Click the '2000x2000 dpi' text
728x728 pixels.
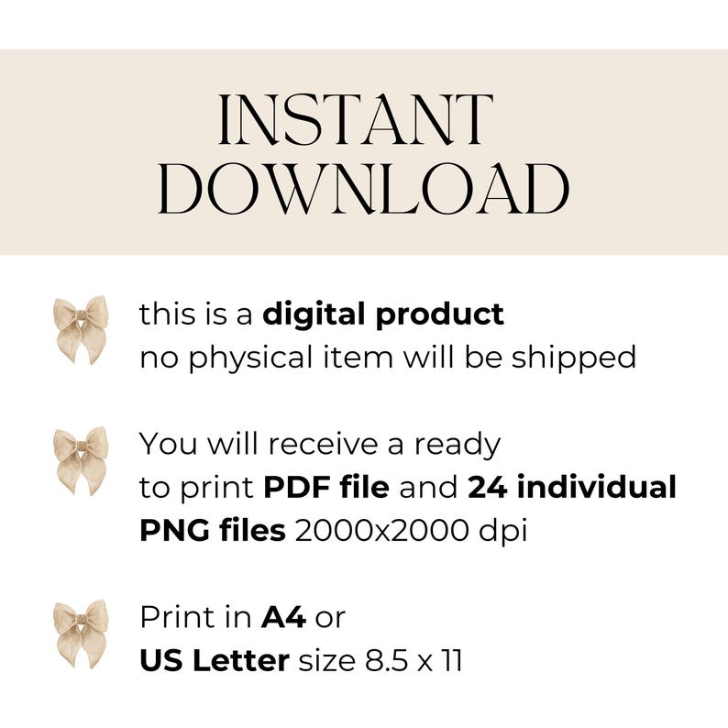point(411,530)
